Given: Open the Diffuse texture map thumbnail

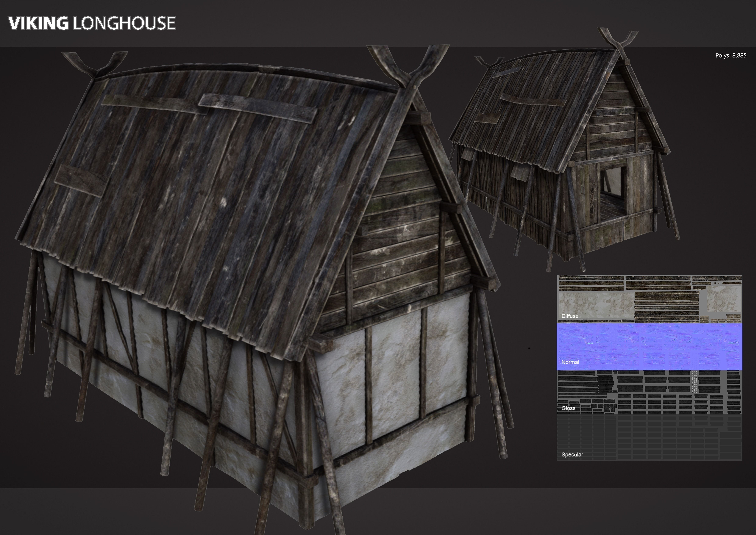Looking at the screenshot, I should 649,299.
